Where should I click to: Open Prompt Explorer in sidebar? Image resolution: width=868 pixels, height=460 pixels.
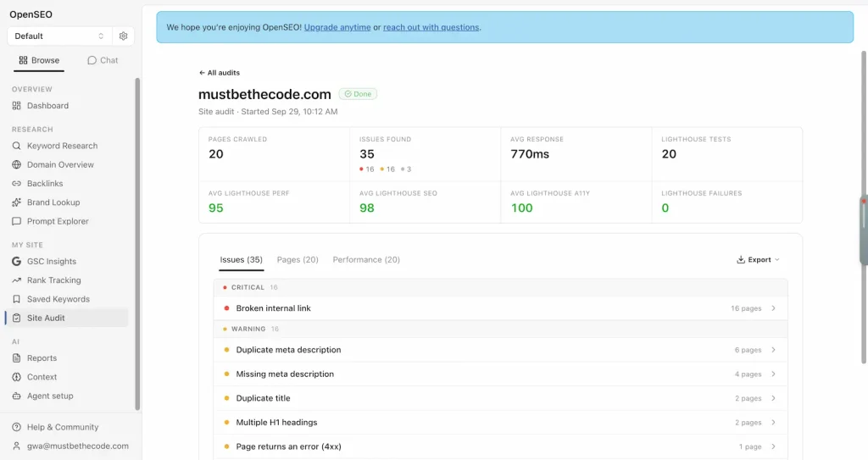click(x=58, y=221)
